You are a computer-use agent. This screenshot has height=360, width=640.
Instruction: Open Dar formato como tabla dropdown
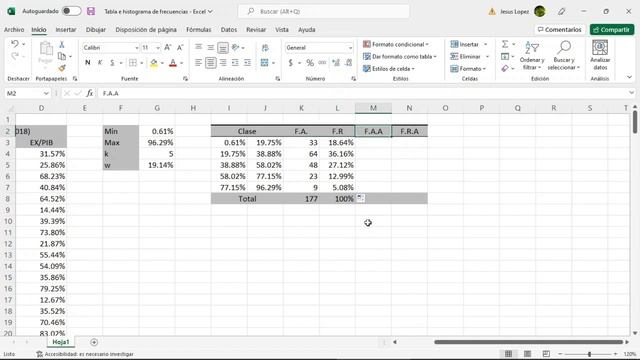point(400,56)
